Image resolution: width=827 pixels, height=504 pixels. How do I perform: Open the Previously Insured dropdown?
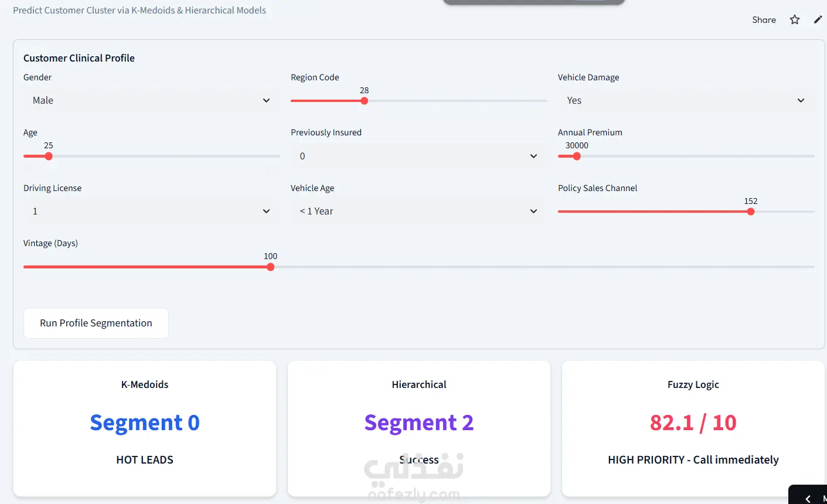tap(418, 156)
